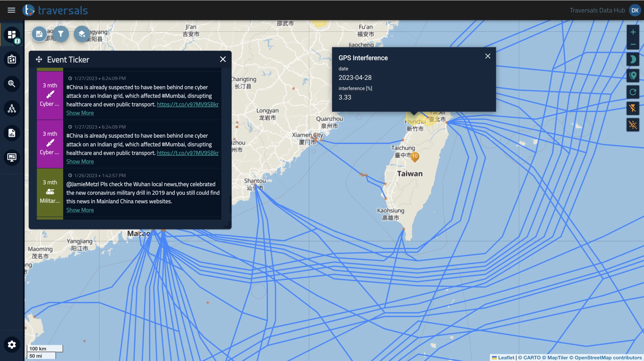
Task: Expand the first cyber event Show More
Action: pos(79,113)
